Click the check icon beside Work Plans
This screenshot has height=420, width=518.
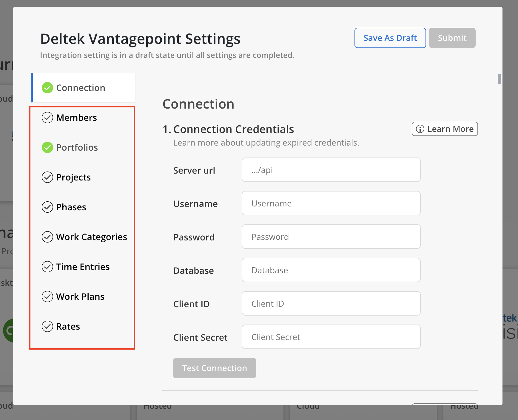47,297
